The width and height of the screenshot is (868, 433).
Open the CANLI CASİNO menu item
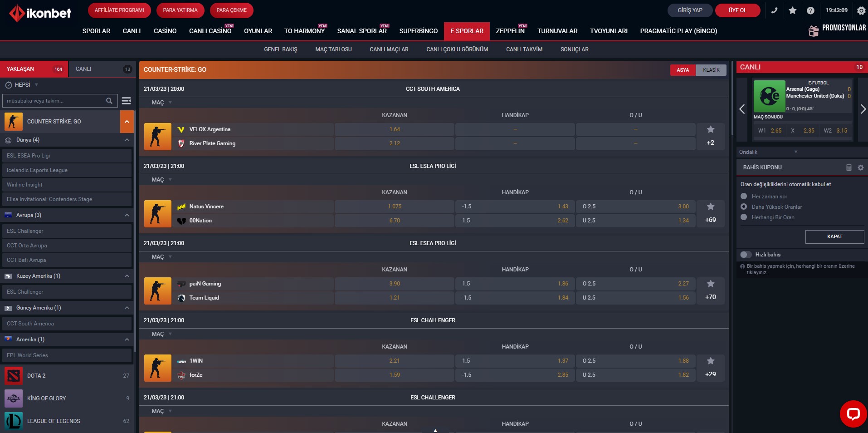click(x=210, y=31)
